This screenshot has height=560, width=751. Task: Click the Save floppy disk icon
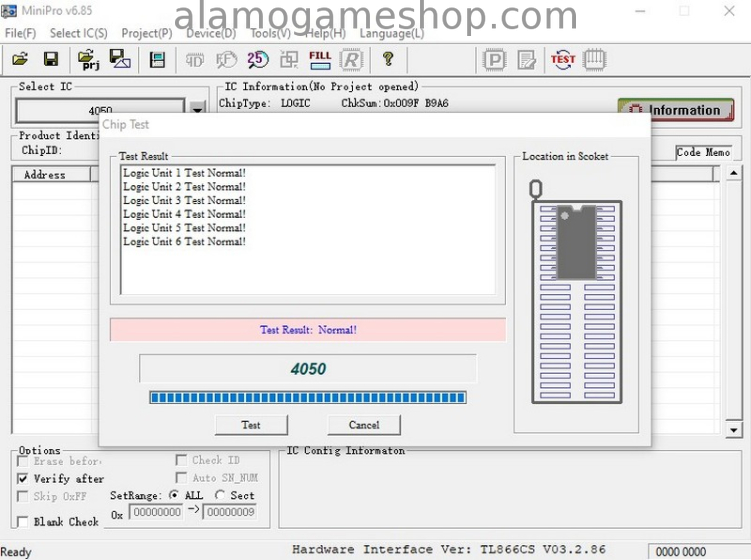(50, 60)
